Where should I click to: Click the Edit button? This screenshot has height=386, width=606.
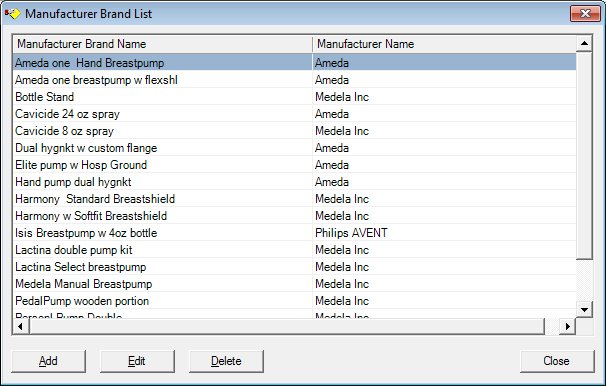pos(137,361)
